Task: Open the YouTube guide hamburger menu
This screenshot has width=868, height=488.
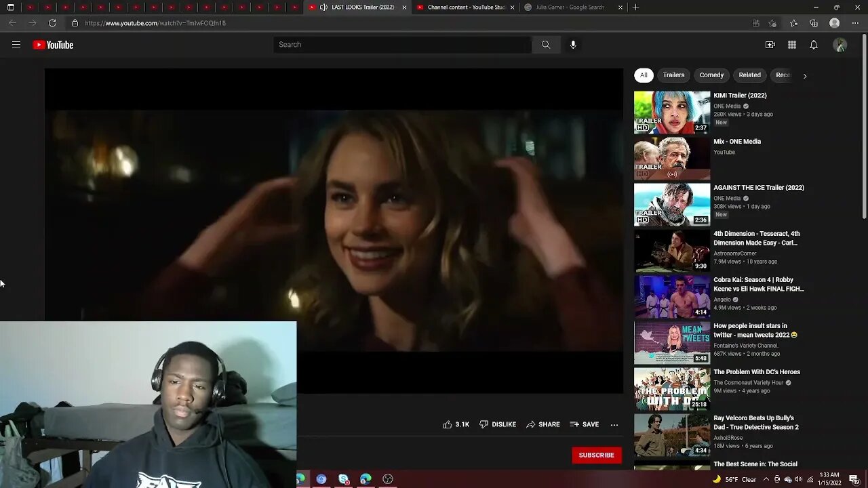Action: pyautogui.click(x=16, y=45)
